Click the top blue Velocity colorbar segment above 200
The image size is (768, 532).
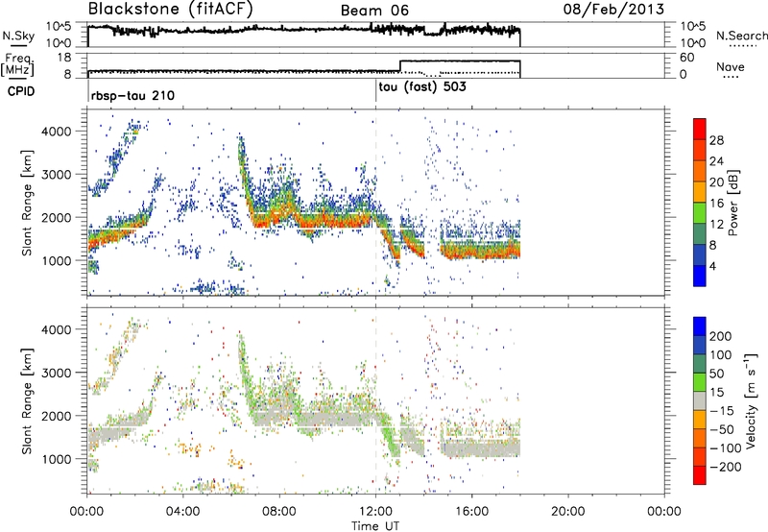pyautogui.click(x=700, y=326)
